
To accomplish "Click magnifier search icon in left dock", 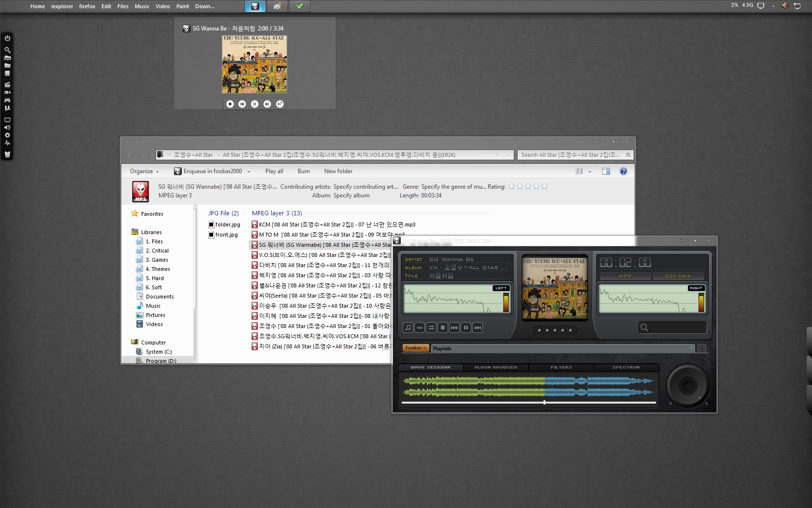I will click(x=7, y=50).
